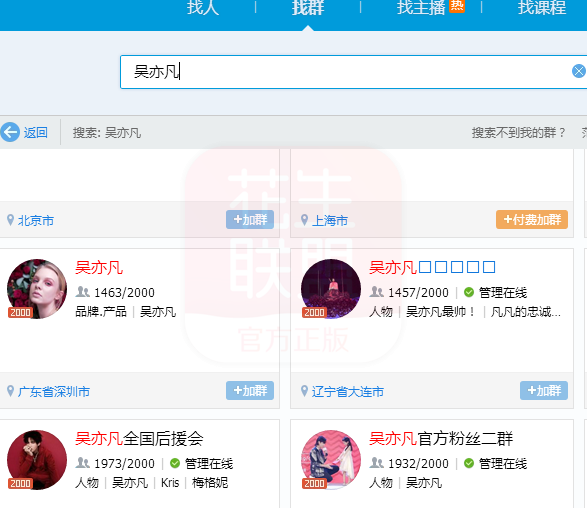Click the member count 1457/2000

(x=418, y=292)
